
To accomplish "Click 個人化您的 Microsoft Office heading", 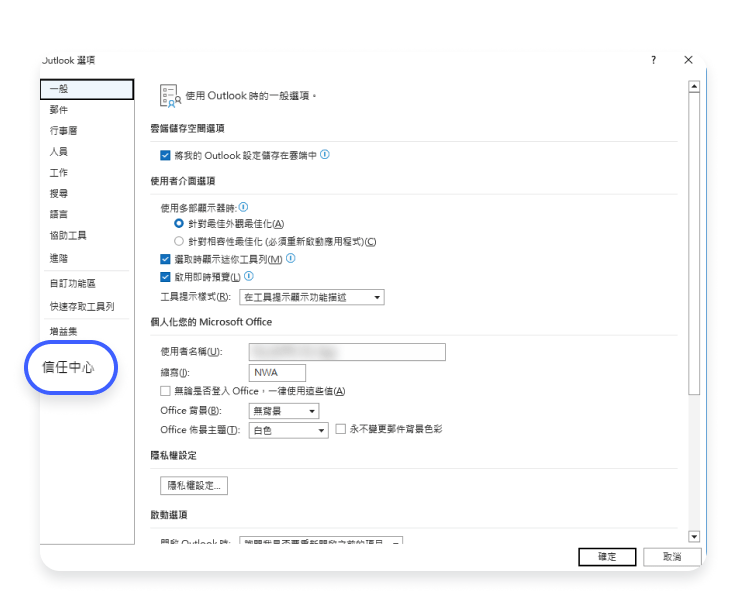I will [x=211, y=322].
